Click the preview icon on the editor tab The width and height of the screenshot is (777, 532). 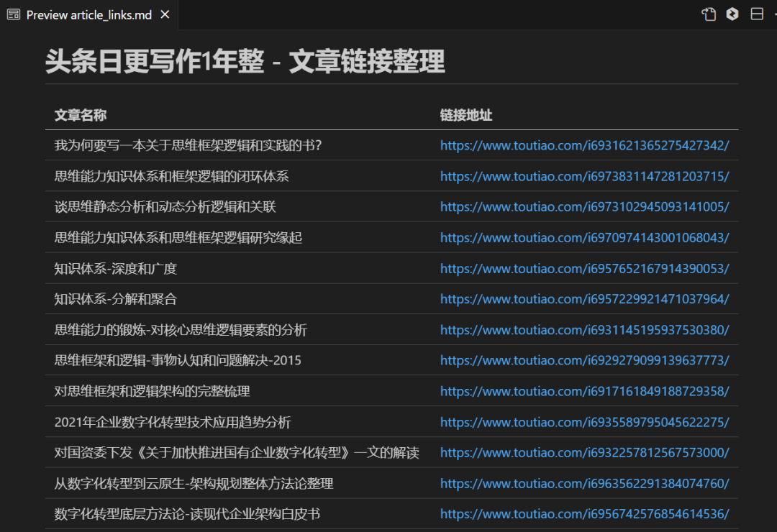[12, 14]
